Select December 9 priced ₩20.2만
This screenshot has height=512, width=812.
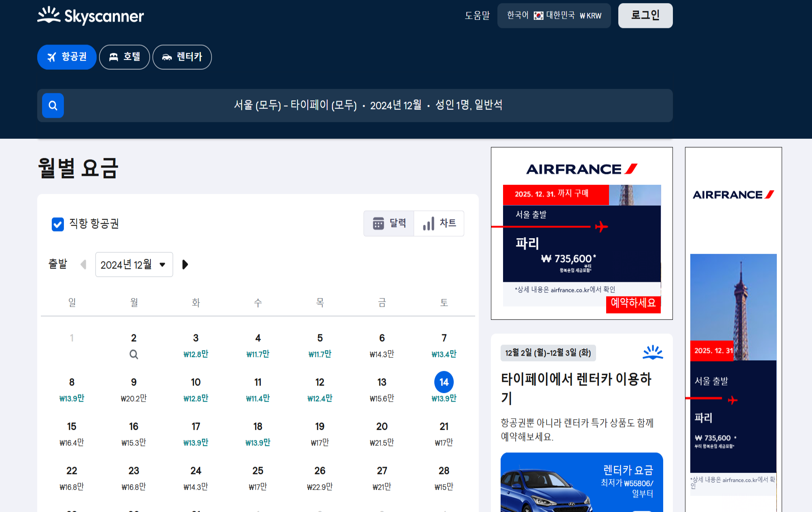pos(134,390)
